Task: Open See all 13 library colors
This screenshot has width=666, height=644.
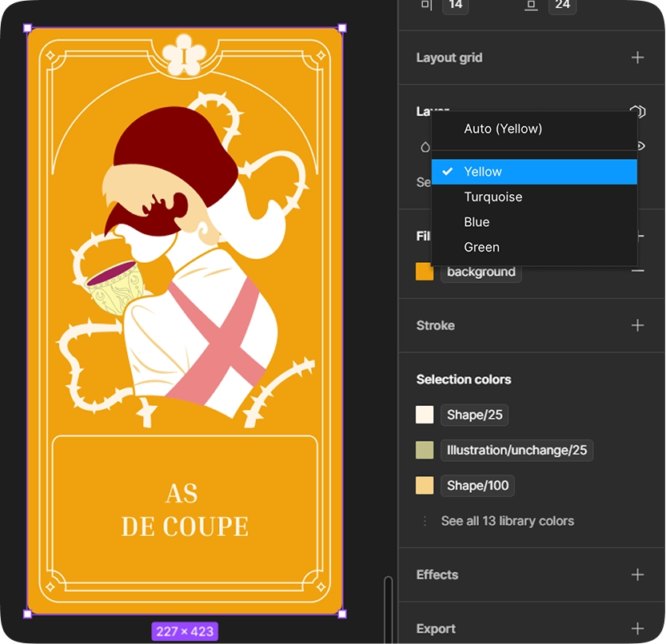Action: 507,520
